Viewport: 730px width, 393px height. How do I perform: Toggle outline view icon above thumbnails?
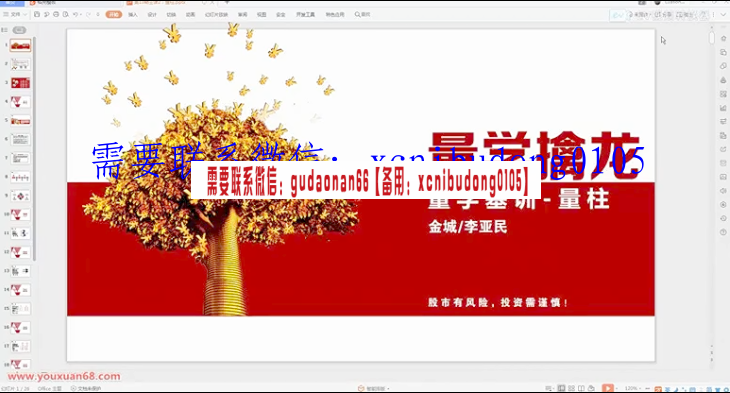5,30
